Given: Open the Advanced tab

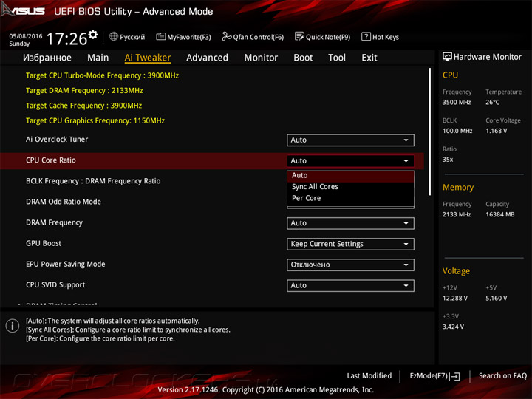Looking at the screenshot, I should click(x=208, y=58).
